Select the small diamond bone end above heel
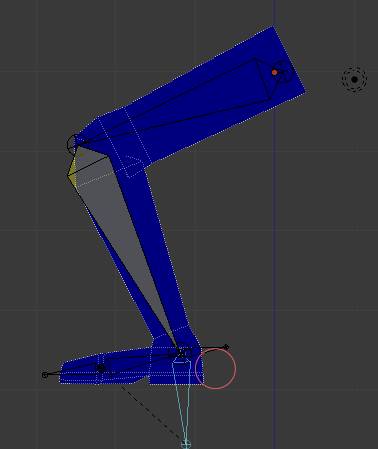Screen dimensions: 378x449 click(226, 347)
